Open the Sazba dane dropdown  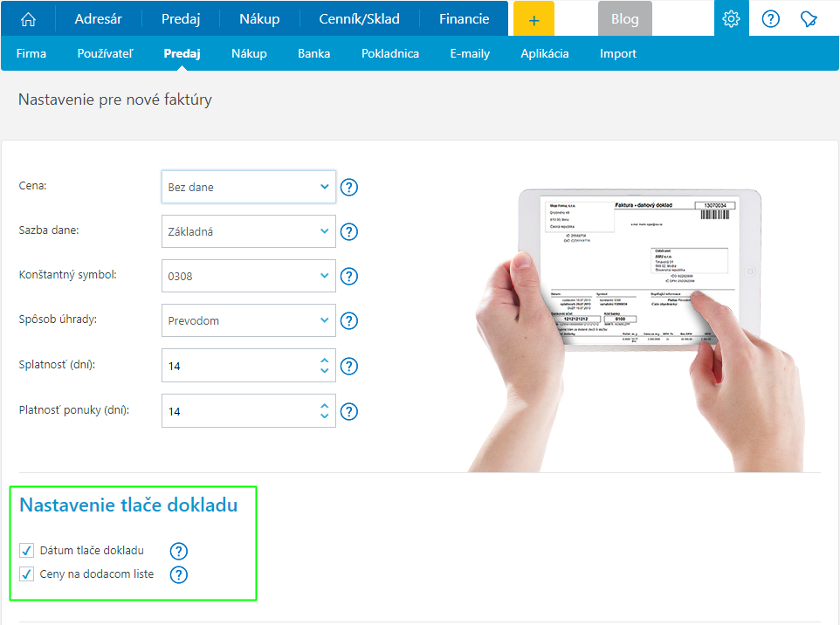tap(249, 232)
